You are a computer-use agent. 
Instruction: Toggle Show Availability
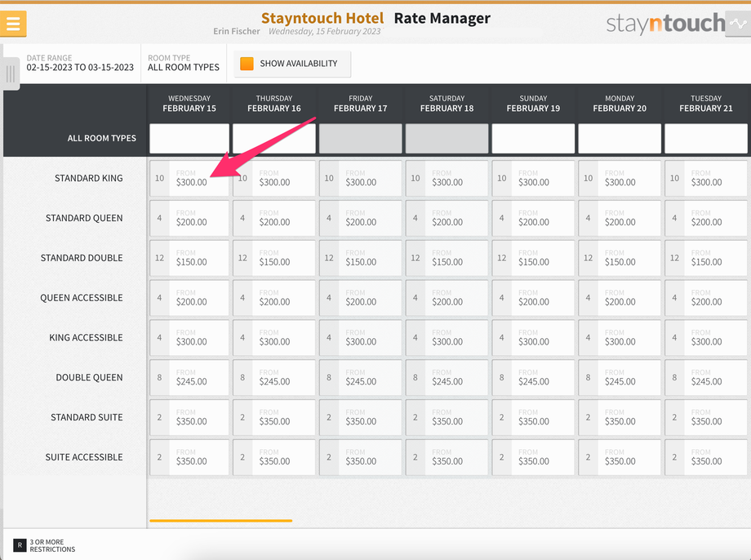[292, 64]
